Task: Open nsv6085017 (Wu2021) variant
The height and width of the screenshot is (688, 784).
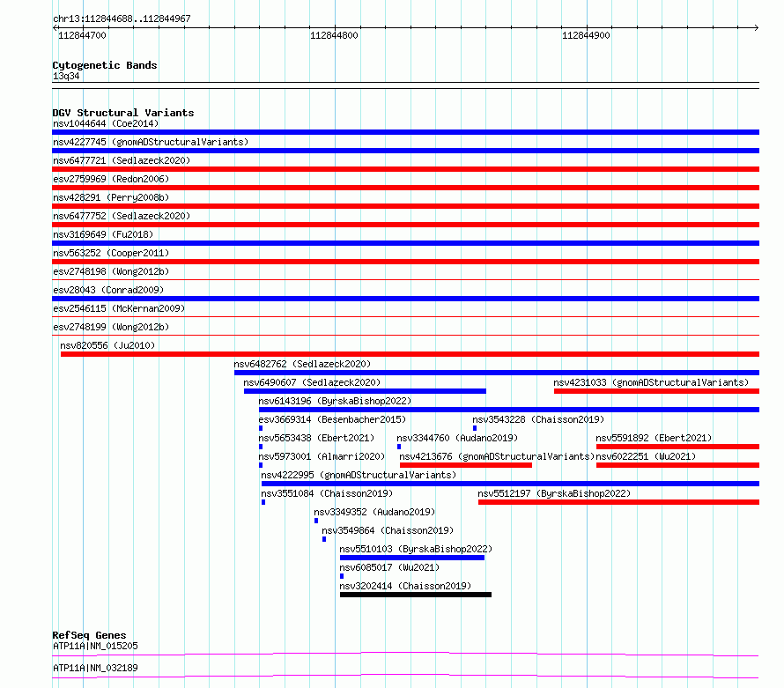Action: click(389, 567)
